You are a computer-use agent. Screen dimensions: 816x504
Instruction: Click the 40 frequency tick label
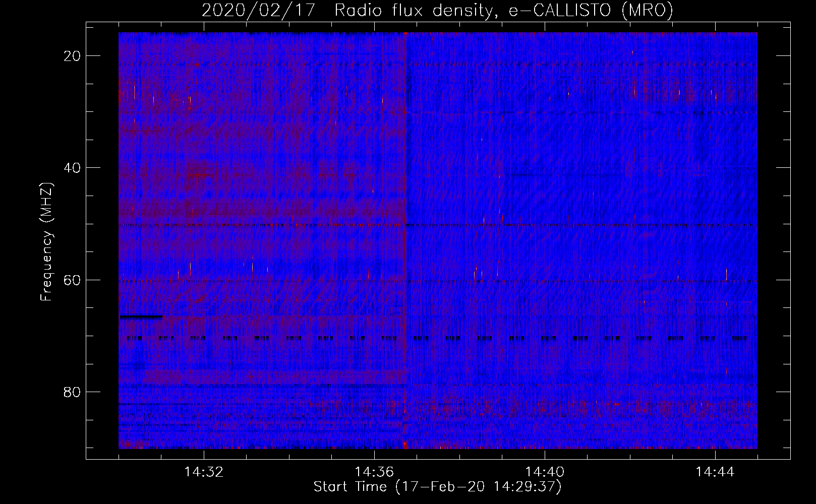[x=73, y=168]
